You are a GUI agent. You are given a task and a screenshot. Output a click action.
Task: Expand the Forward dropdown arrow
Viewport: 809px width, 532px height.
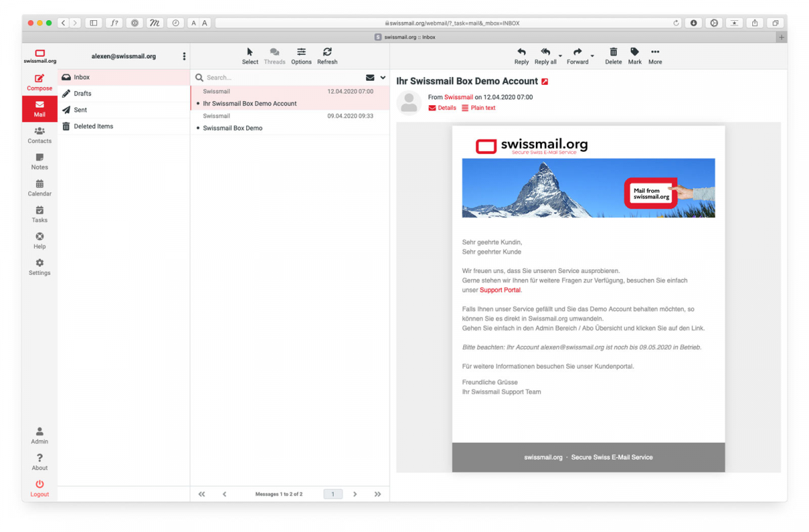pyautogui.click(x=592, y=56)
